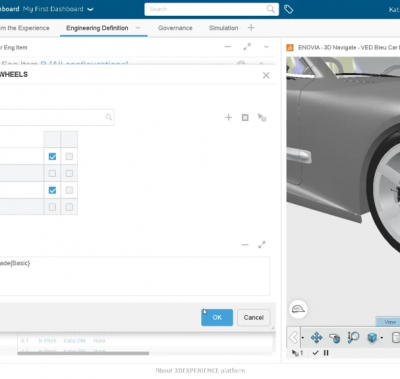Tick the second-column checkbox in the first row

pos(69,156)
